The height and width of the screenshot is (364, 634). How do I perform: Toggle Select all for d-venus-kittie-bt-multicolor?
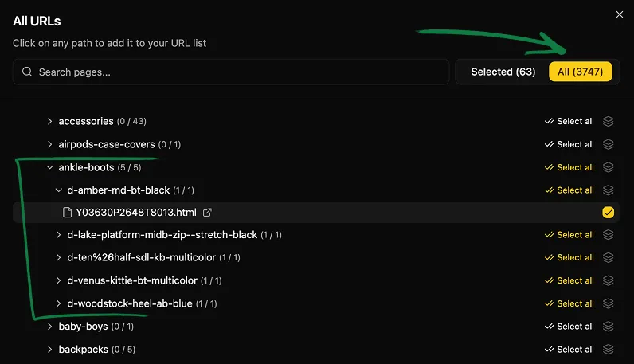(569, 281)
